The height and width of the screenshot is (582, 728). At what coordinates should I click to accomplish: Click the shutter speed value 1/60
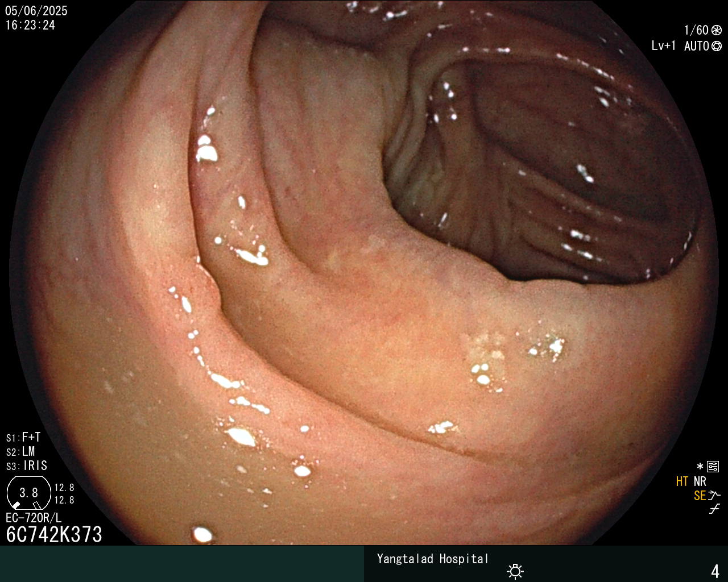click(696, 30)
